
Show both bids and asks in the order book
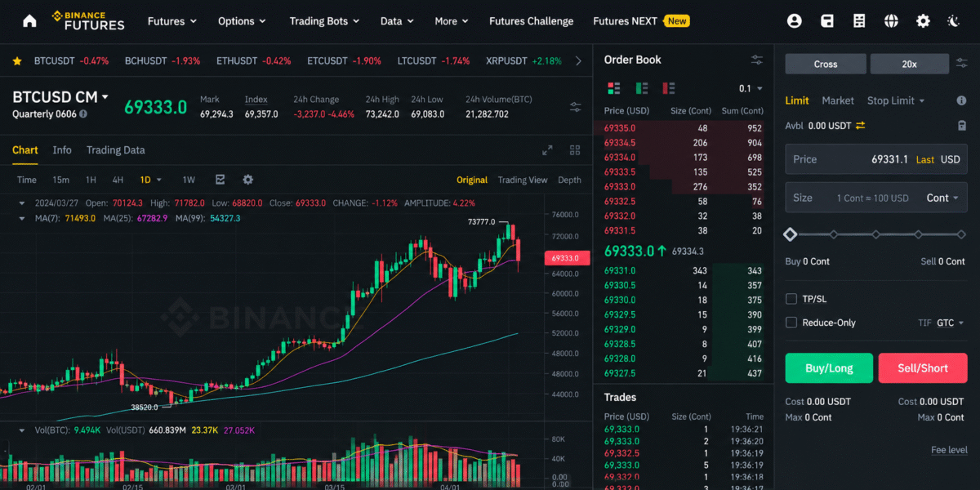pyautogui.click(x=614, y=88)
